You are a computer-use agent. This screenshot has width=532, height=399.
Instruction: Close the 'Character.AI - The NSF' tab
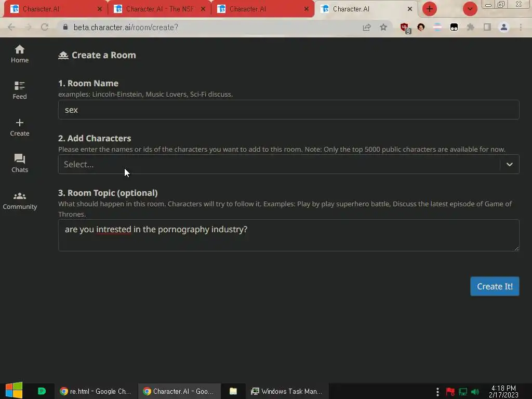tap(203, 9)
